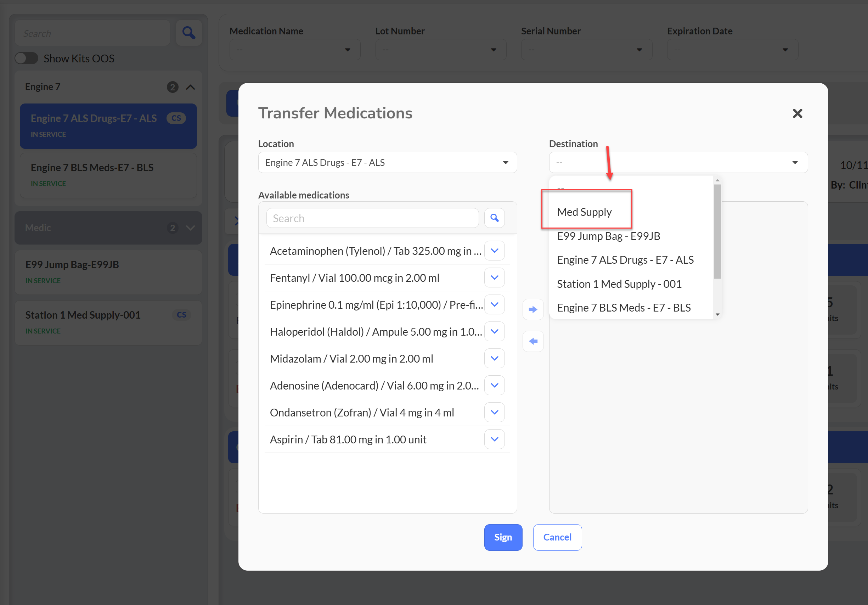Click the Acetaminophen (Tylenol) medication text
The width and height of the screenshot is (868, 605).
point(376,251)
